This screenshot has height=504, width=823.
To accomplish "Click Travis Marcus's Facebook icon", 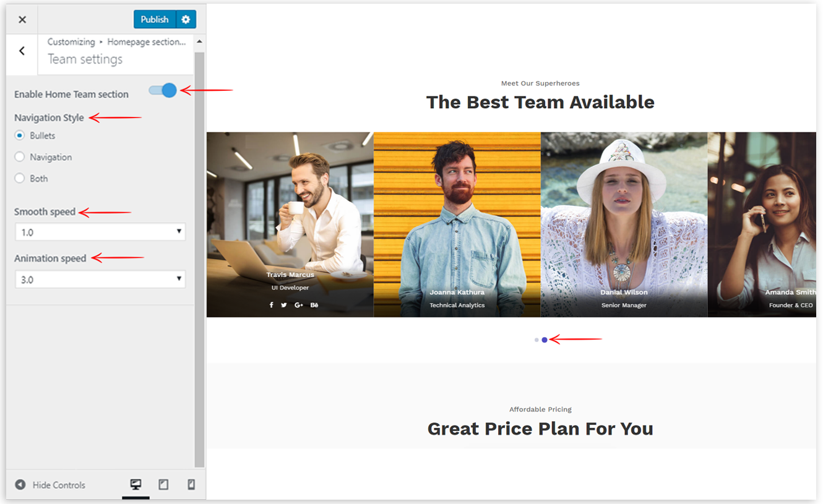I will pos(271,305).
